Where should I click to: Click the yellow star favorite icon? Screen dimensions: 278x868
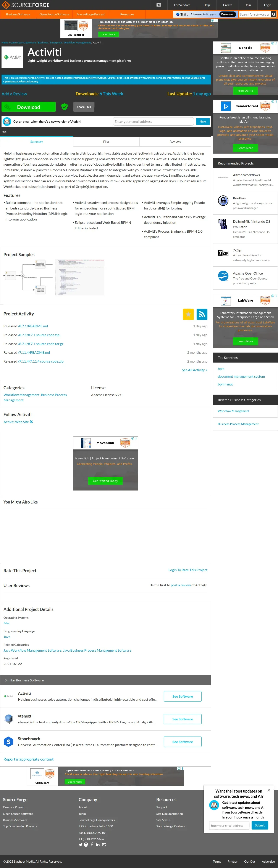188,314
